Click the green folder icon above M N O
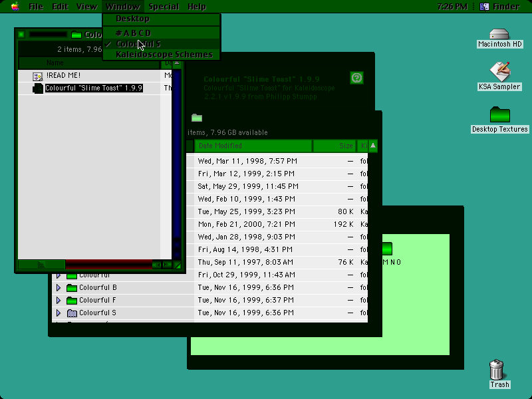 (x=387, y=249)
